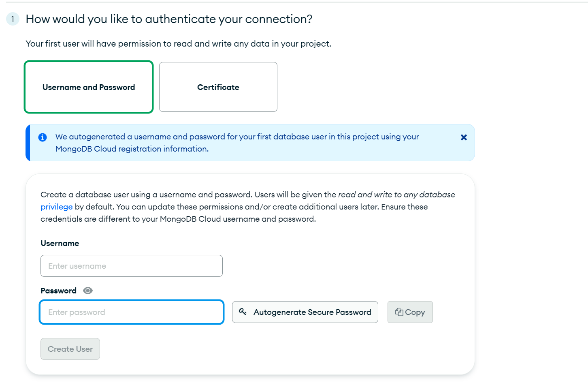Screen dimensions: 588x385
Task: Select Username and Password authentication method
Action: click(x=89, y=87)
